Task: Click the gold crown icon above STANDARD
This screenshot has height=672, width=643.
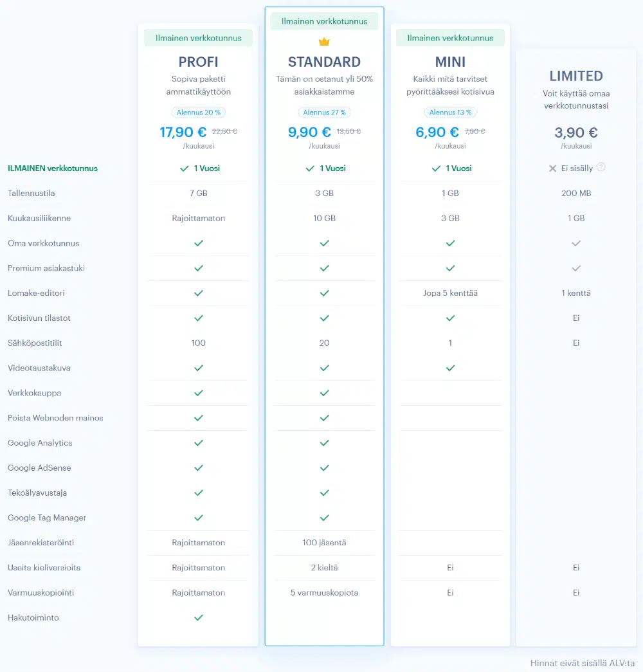Action: tap(324, 42)
